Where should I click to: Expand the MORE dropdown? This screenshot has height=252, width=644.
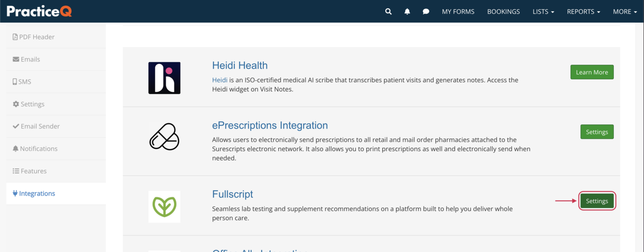(x=625, y=12)
